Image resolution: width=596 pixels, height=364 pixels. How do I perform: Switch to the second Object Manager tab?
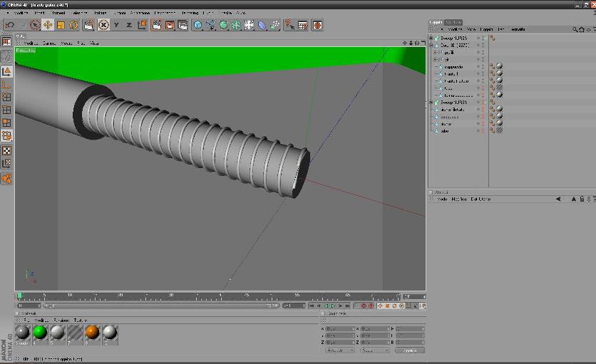(453, 22)
